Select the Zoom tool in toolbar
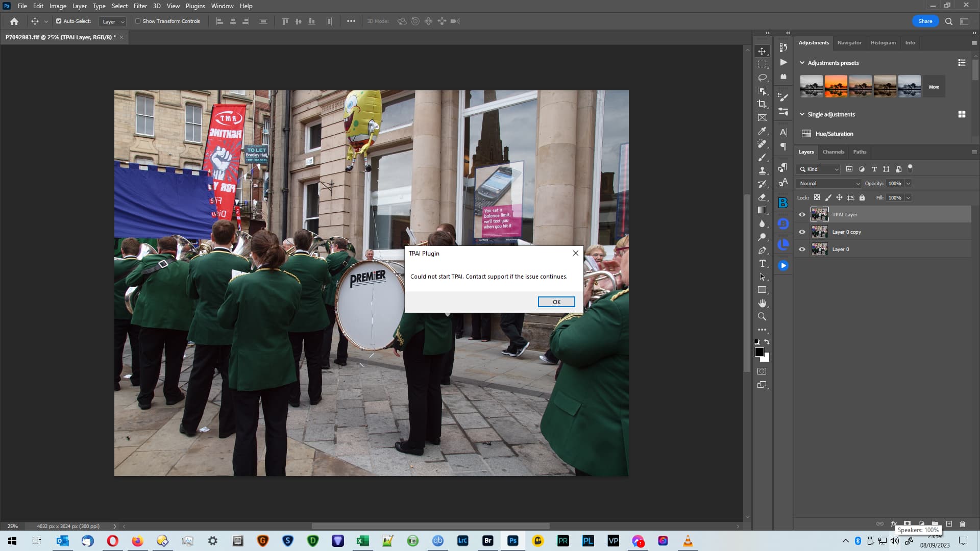The image size is (980, 551). coord(762,316)
